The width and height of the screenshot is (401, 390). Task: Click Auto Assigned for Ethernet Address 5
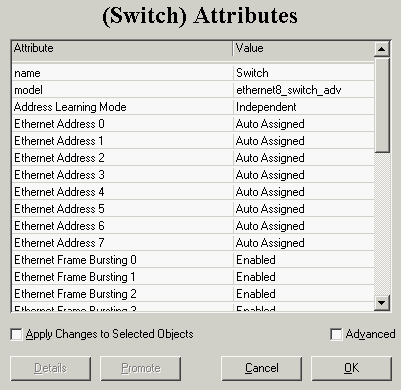click(x=304, y=209)
